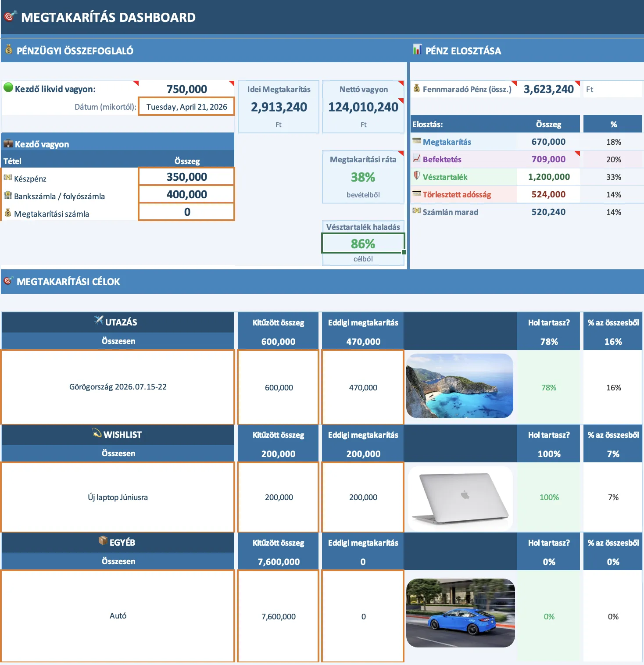
Task: Click the 86% Vésztartalék haladás progress cell
Action: (x=363, y=243)
